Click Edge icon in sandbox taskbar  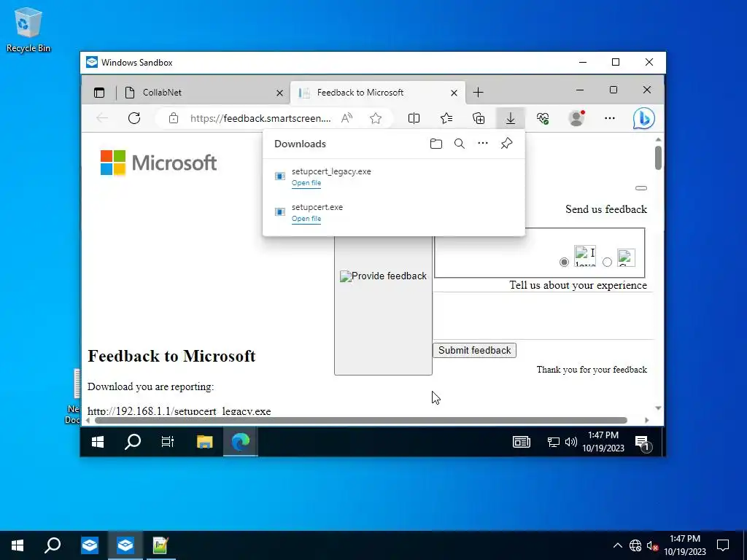(241, 442)
